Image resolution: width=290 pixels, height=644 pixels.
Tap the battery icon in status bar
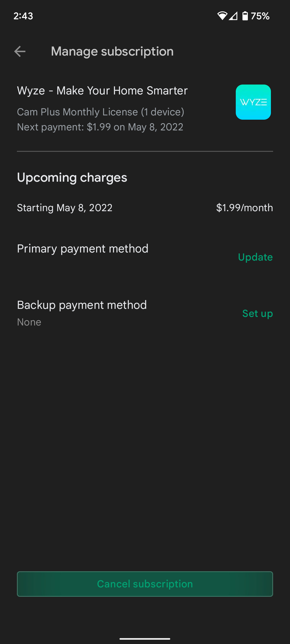coord(245,16)
